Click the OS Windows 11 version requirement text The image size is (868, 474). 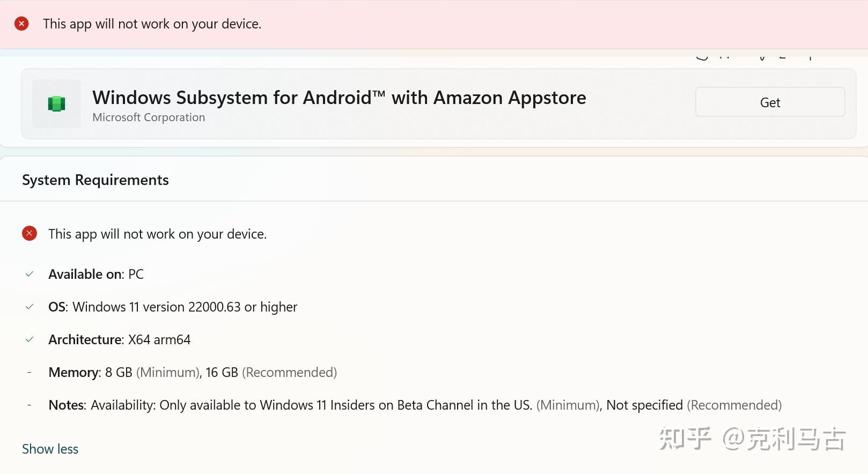(173, 307)
